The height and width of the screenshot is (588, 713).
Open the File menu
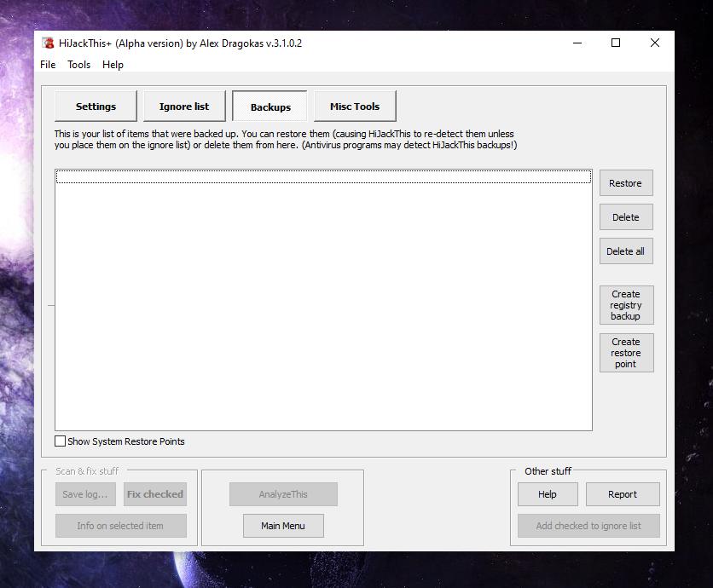48,65
